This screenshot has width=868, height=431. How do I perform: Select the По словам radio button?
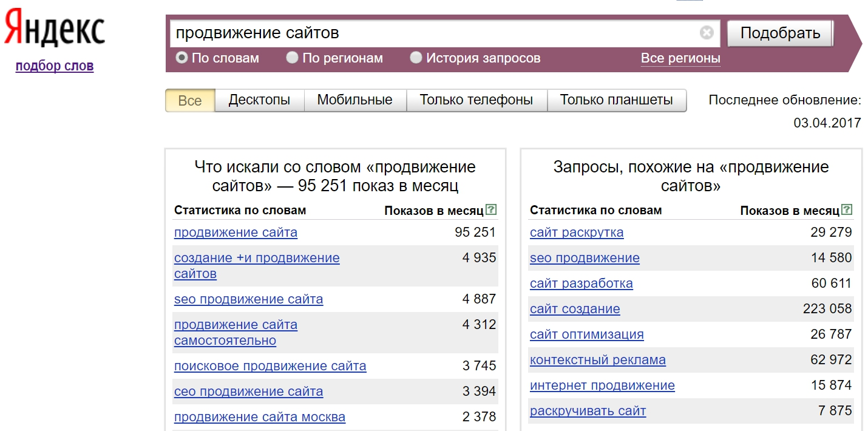[x=182, y=58]
